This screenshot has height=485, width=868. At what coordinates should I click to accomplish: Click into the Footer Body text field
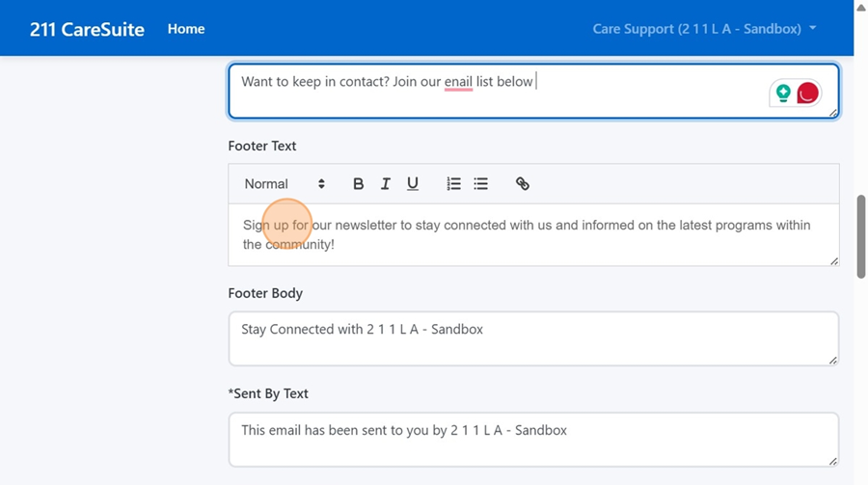click(x=532, y=338)
